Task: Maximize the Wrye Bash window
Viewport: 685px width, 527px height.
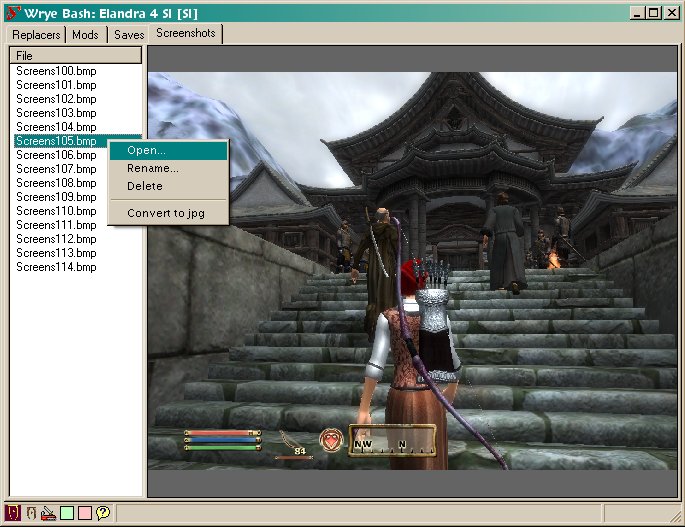Action: tap(654, 13)
